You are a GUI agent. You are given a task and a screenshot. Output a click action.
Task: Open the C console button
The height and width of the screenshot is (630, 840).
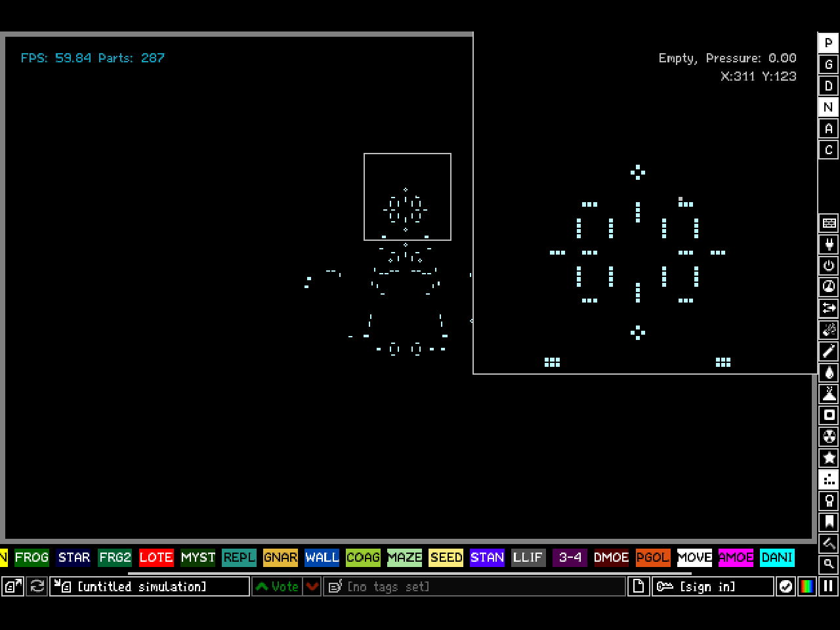pos(828,150)
